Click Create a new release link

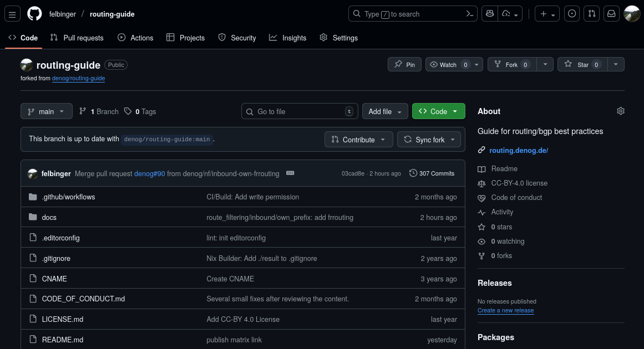[505, 310]
